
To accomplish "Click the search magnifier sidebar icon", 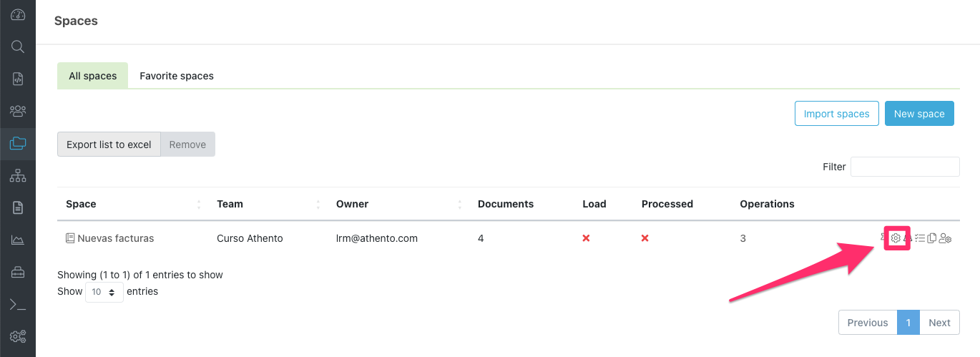I will point(18,47).
